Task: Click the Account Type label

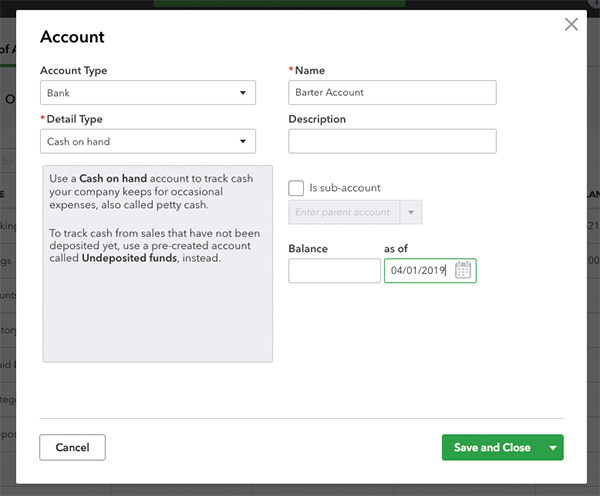Action: point(73,71)
